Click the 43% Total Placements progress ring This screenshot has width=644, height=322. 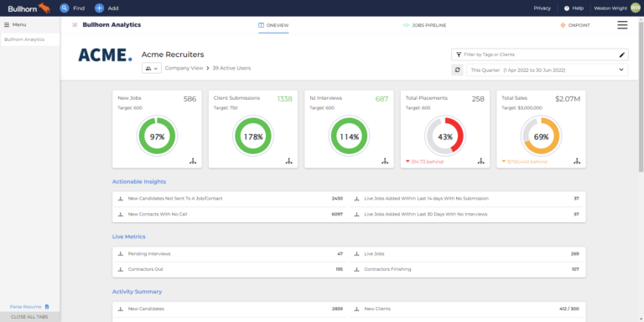pos(445,137)
